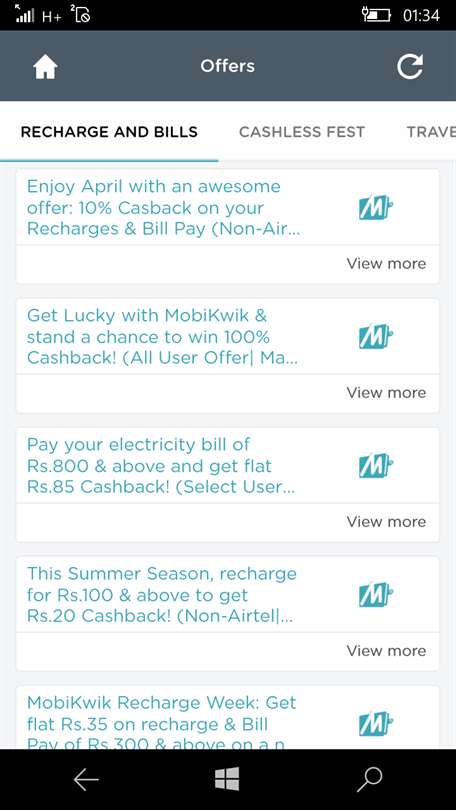Expand View more on April cashback offer
Image resolution: width=456 pixels, height=810 pixels.
[x=386, y=263]
